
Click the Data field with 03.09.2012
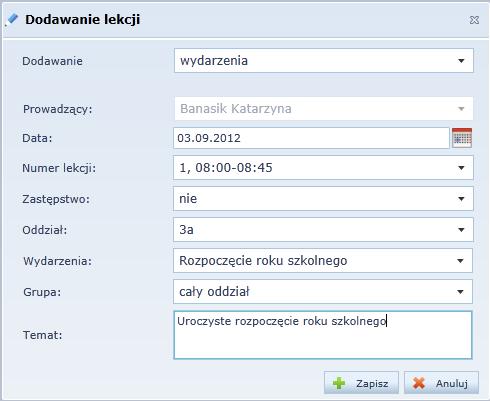(x=311, y=138)
